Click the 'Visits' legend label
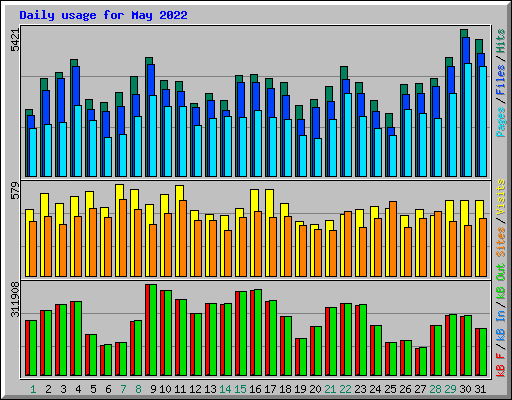 pyautogui.click(x=501, y=198)
